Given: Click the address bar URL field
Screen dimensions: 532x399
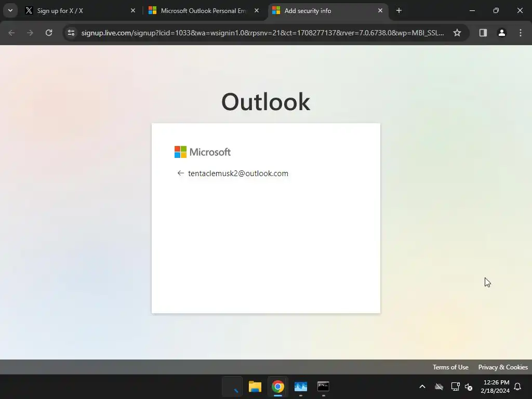Looking at the screenshot, I should coord(262,33).
